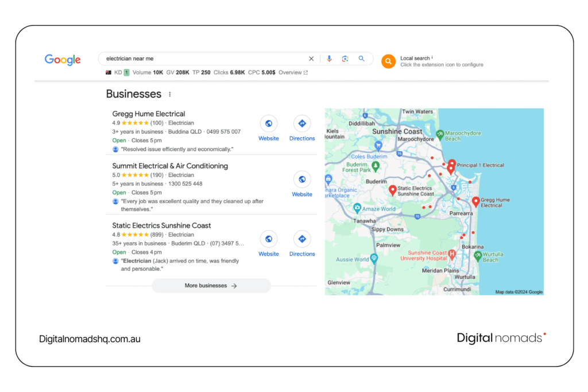588x392 pixels.
Task: Click the reviewer avatar on Gregg Hume review
Action: point(115,149)
